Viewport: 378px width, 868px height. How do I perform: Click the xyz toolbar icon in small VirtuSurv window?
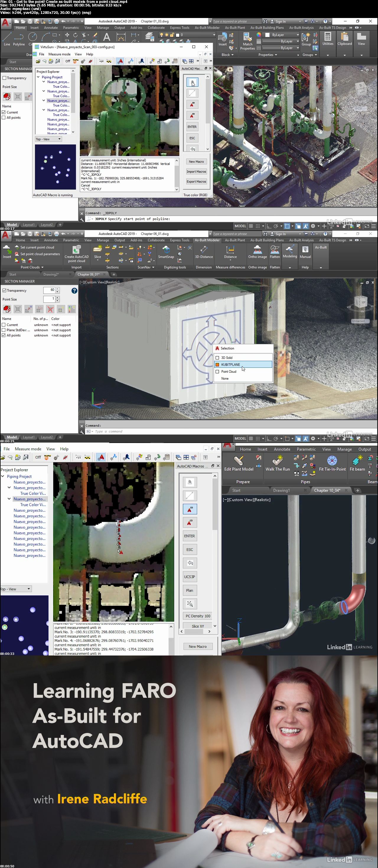click(x=101, y=61)
